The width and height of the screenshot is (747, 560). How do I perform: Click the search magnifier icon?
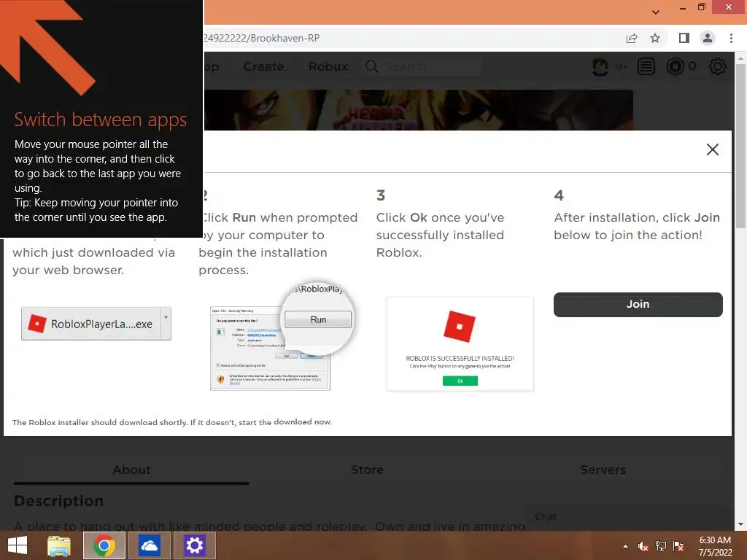point(372,66)
